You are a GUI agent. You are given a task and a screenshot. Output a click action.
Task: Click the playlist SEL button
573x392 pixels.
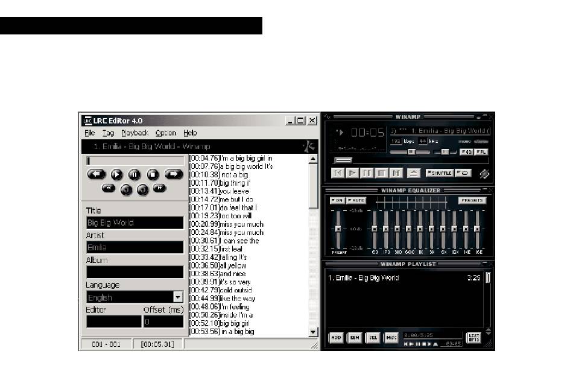tap(373, 338)
